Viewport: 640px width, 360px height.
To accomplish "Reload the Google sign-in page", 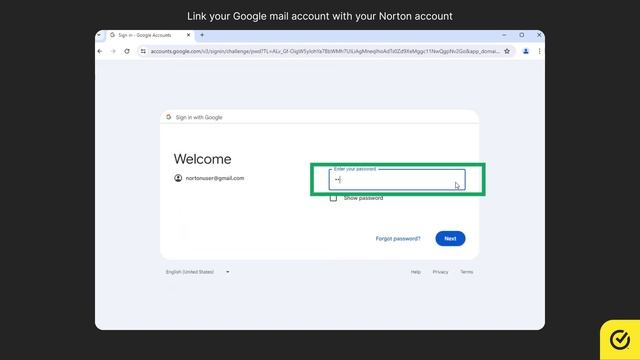I will point(127,51).
